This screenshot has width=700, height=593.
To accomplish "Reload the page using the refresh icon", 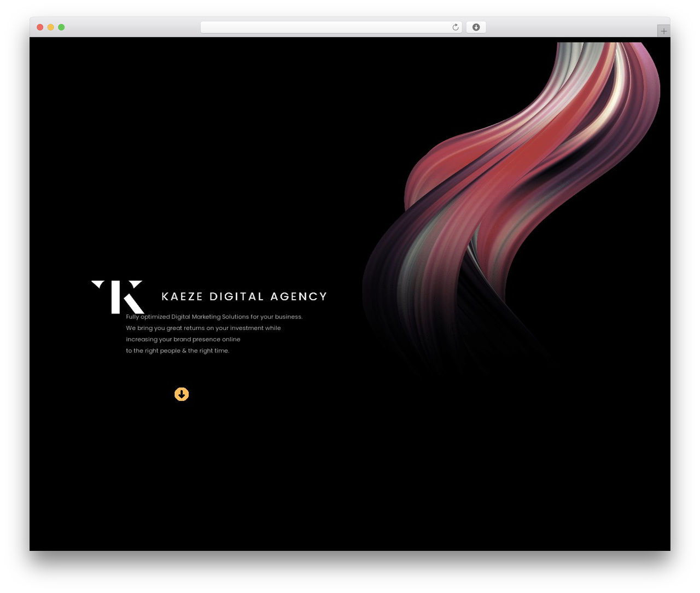I will point(455,27).
